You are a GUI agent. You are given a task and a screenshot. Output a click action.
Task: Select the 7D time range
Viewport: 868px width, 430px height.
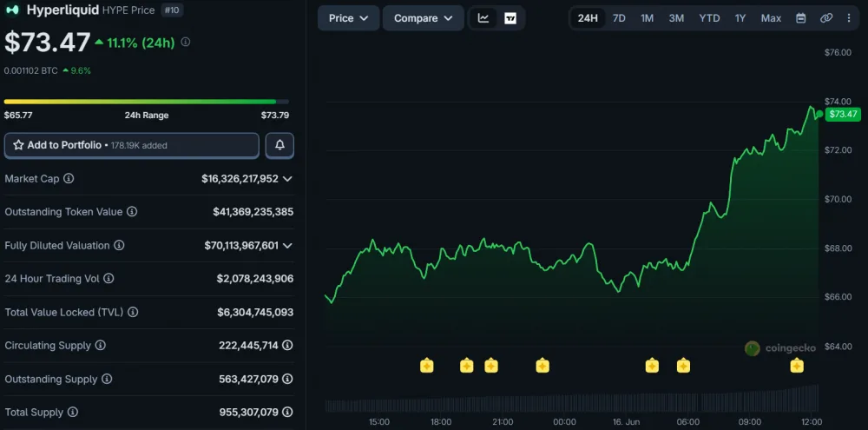pyautogui.click(x=619, y=18)
